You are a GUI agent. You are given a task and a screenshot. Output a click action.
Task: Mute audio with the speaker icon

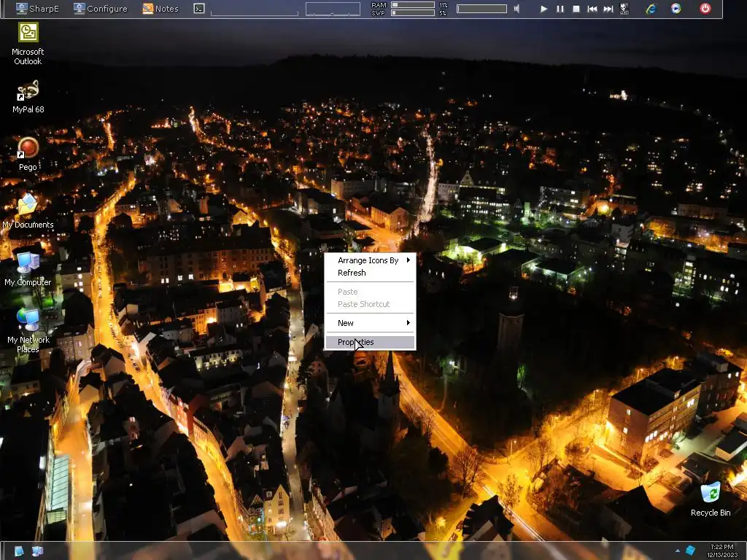pos(516,9)
